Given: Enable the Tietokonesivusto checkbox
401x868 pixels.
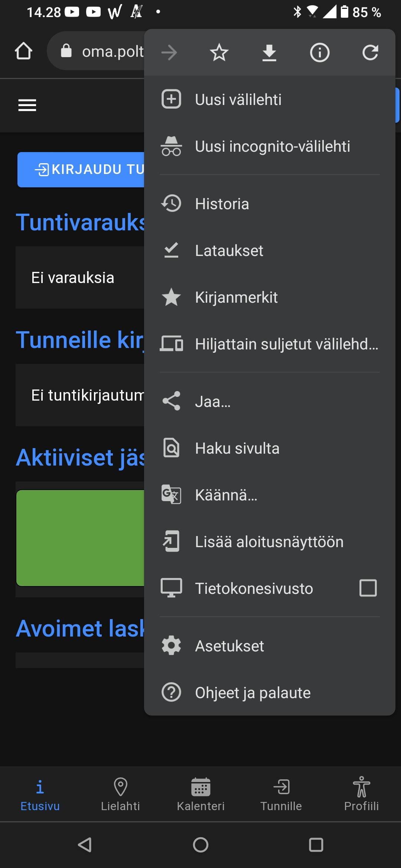Looking at the screenshot, I should point(368,588).
